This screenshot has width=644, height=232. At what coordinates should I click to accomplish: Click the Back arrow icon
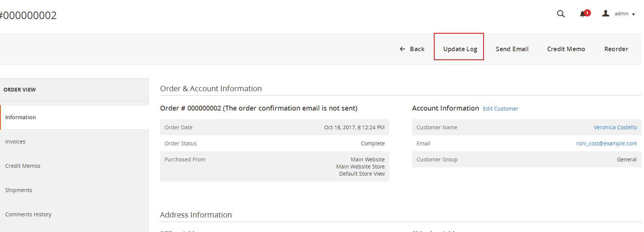tap(402, 49)
